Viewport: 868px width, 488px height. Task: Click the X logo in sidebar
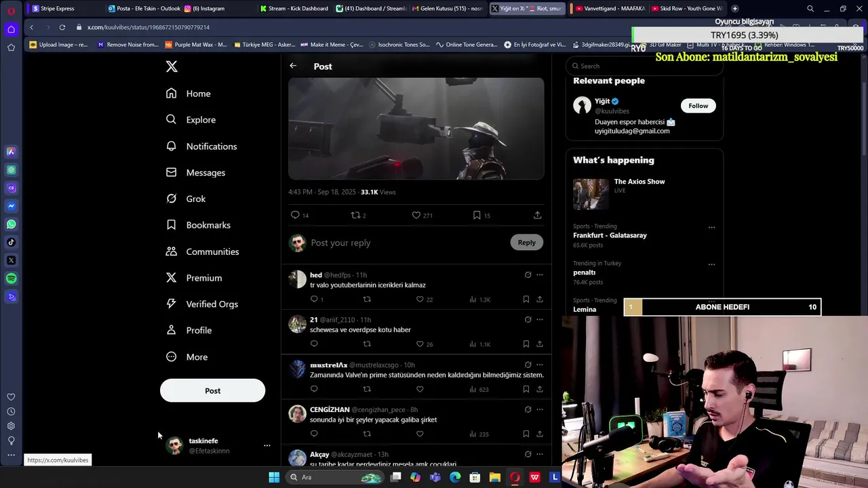[172, 66]
